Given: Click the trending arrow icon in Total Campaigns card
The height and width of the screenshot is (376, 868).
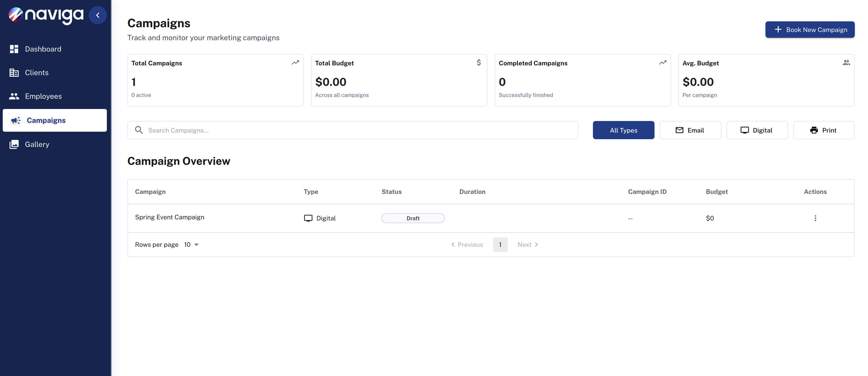Looking at the screenshot, I should (x=295, y=63).
